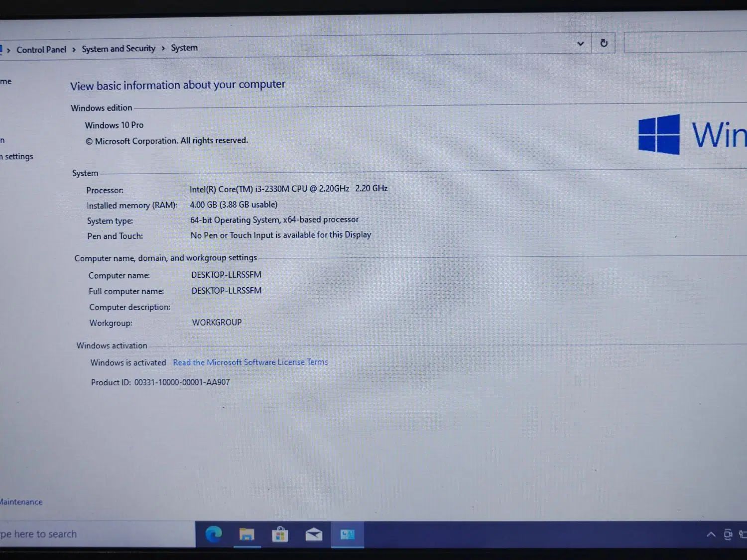Click the Windows is activated text

[128, 363]
